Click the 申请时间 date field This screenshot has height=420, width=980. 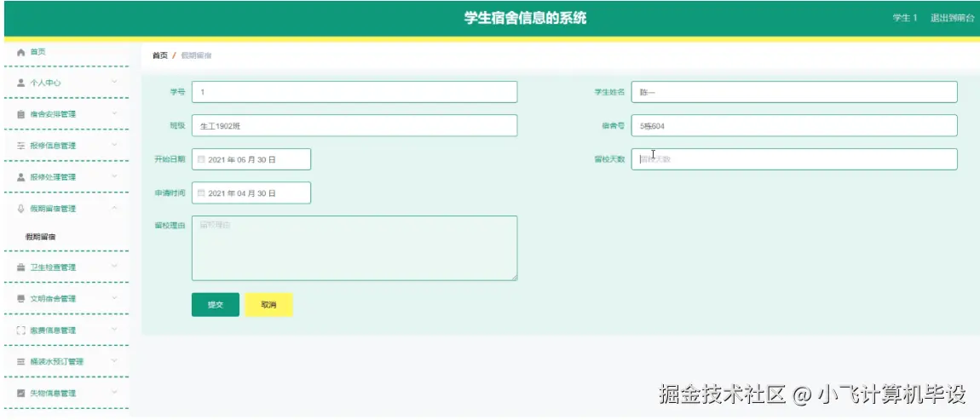tap(251, 193)
